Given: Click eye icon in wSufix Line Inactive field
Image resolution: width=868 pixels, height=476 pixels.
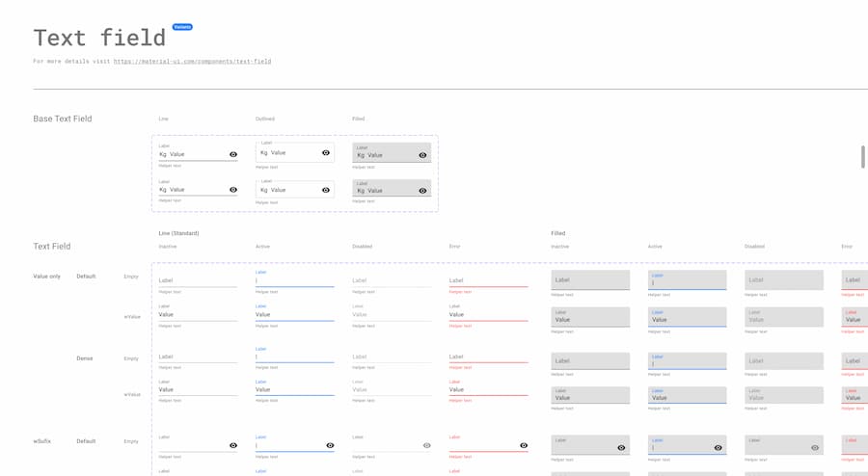Looking at the screenshot, I should [x=233, y=445].
